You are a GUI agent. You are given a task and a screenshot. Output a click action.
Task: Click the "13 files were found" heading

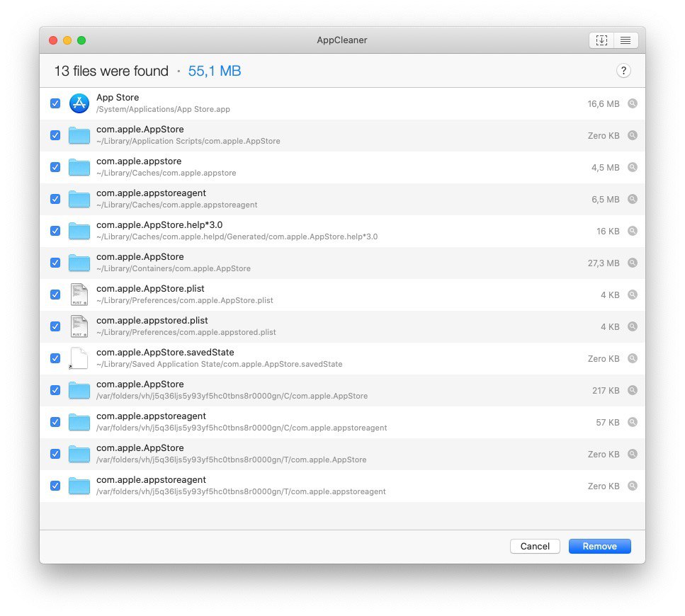111,71
